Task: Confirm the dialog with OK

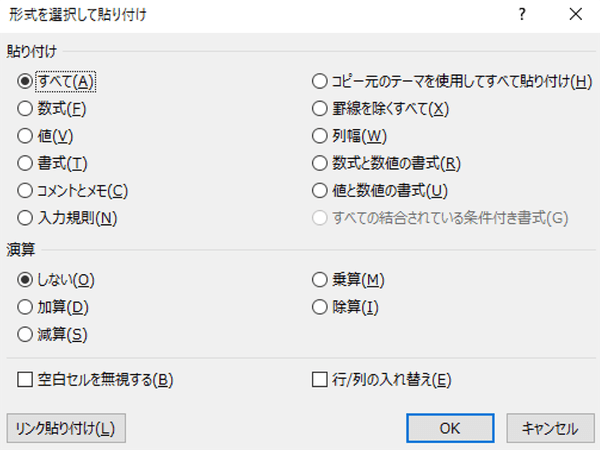Action: tap(450, 428)
